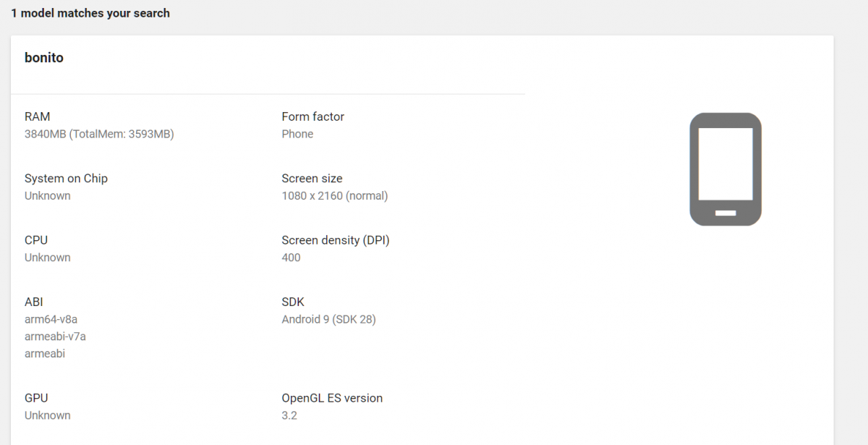
Task: Click the 3840MB RAM value
Action: point(99,134)
